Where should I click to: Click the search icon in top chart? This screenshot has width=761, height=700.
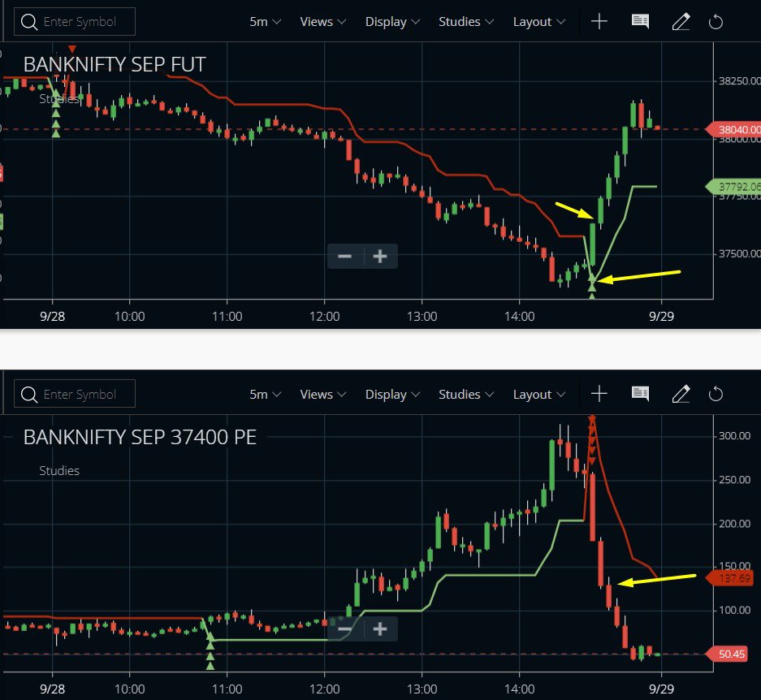(29, 22)
